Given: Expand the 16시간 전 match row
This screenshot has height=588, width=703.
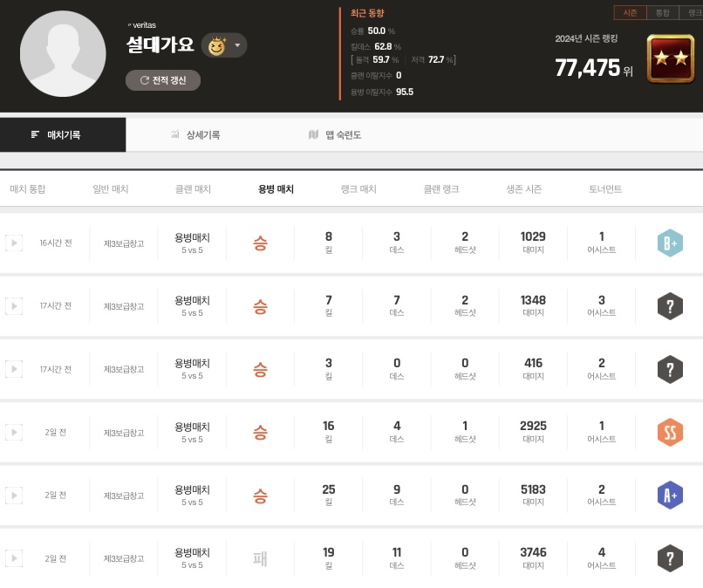Looking at the screenshot, I should (x=13, y=243).
